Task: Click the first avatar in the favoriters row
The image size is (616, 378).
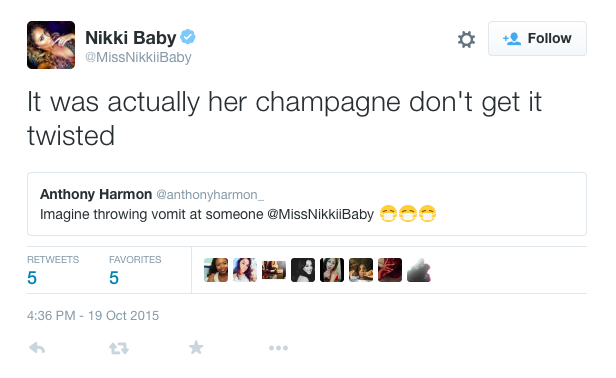Action: coord(216,270)
